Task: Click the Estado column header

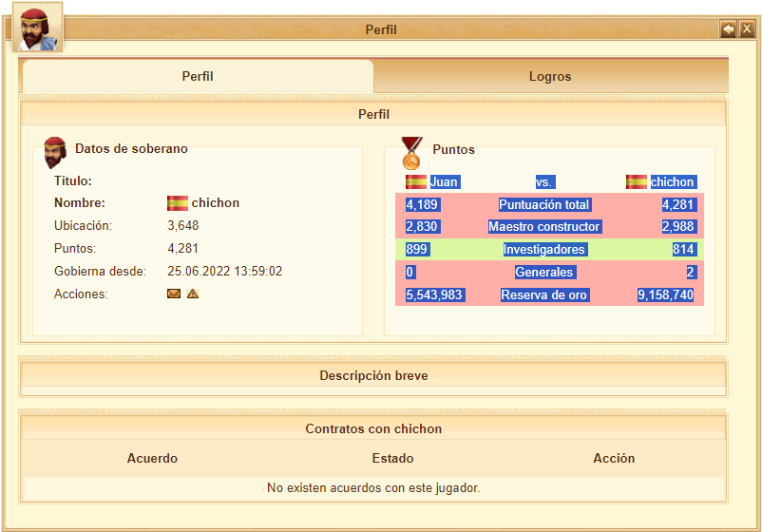Action: (392, 458)
